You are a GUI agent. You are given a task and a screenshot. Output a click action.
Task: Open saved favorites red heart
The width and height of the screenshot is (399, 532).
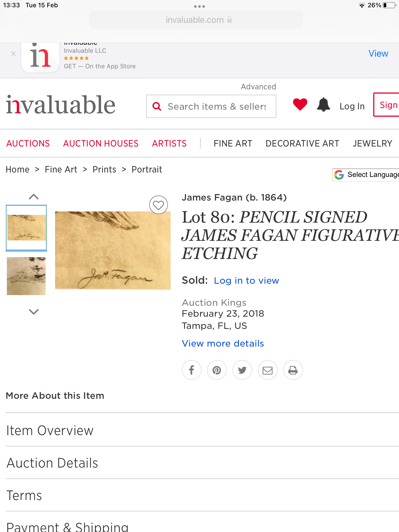pos(300,105)
